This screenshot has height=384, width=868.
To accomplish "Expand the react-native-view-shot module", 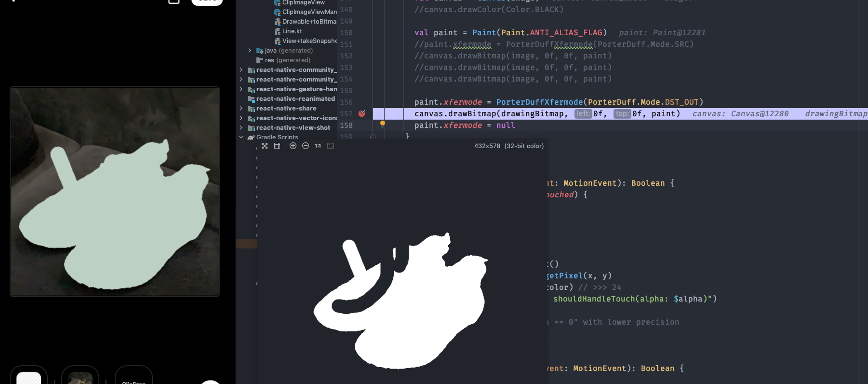I will pos(241,128).
